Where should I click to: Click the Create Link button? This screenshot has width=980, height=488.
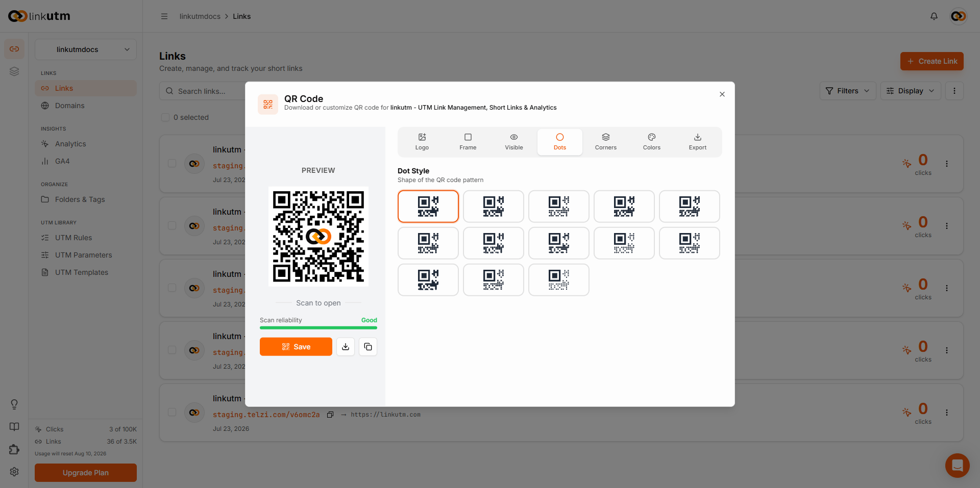932,61
